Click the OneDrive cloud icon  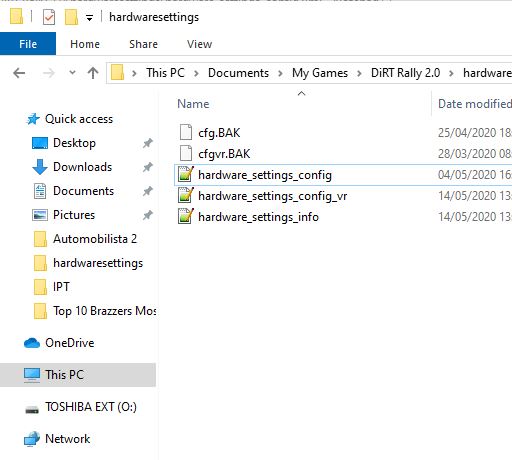click(x=32, y=343)
